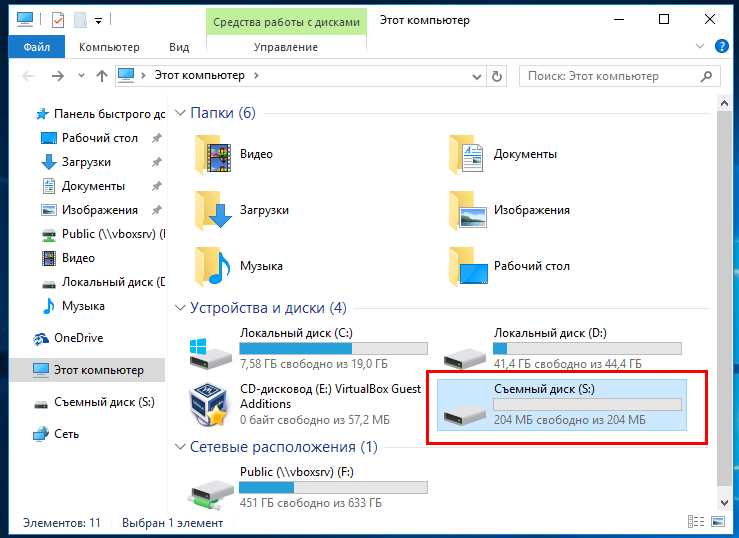Select the Съемный диск (S:) drive icon
This screenshot has height=538, width=739.
coord(465,414)
